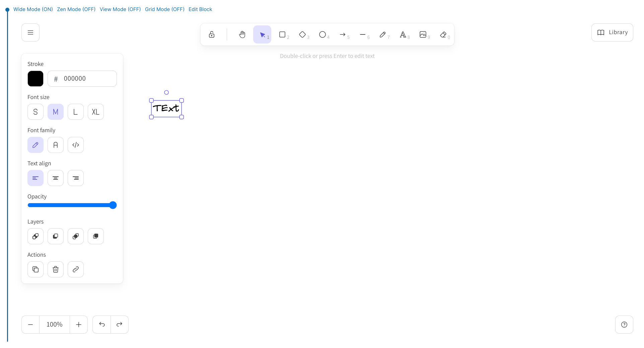Align text to the right
644x348 pixels.
(76, 178)
